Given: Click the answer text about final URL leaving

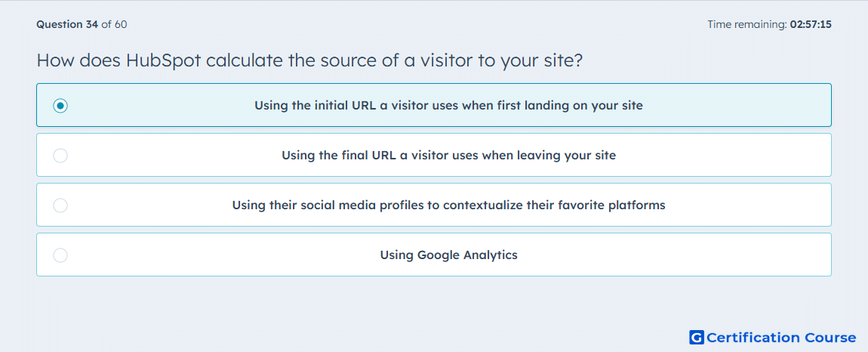Looking at the screenshot, I should point(448,155).
